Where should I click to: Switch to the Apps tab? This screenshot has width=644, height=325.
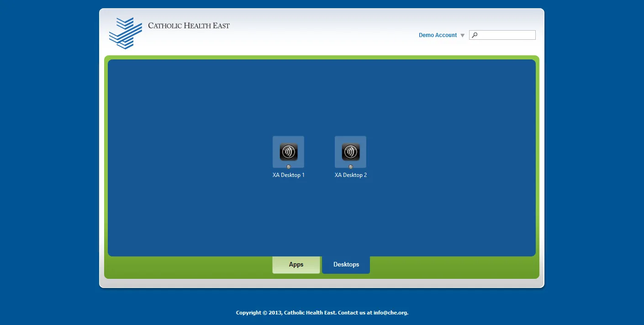[x=296, y=265]
